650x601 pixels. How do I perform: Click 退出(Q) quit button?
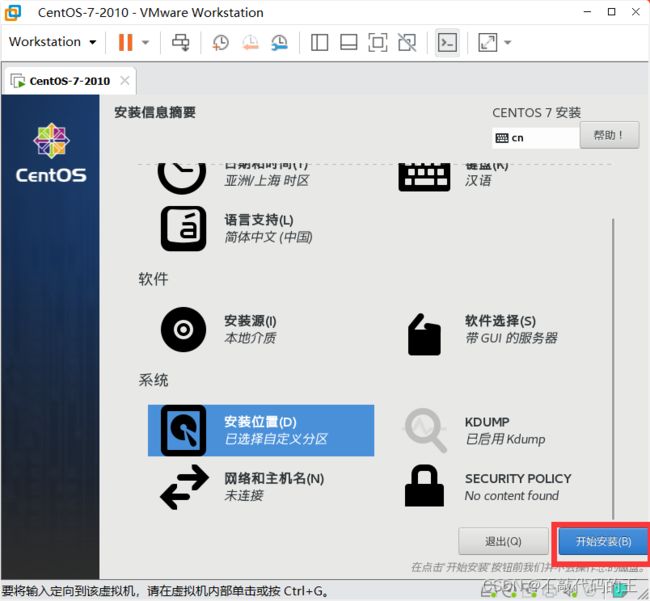click(503, 541)
